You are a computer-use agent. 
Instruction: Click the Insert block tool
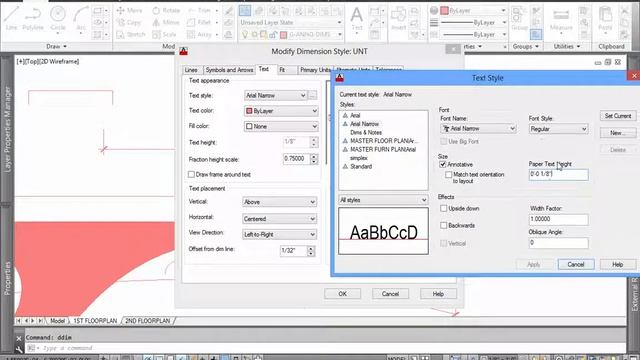[398, 19]
